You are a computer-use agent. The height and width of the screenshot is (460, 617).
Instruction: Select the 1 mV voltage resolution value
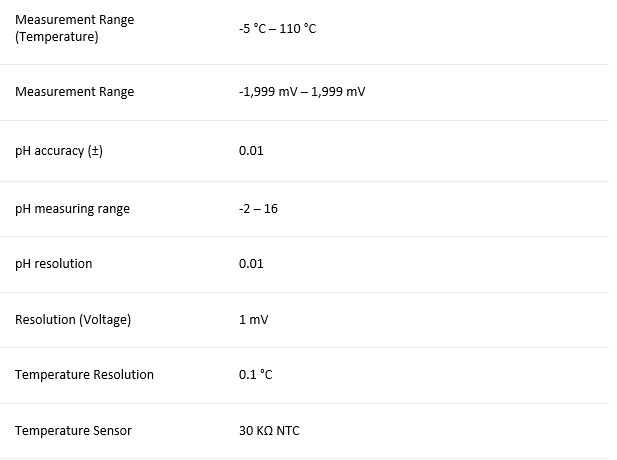[253, 320]
